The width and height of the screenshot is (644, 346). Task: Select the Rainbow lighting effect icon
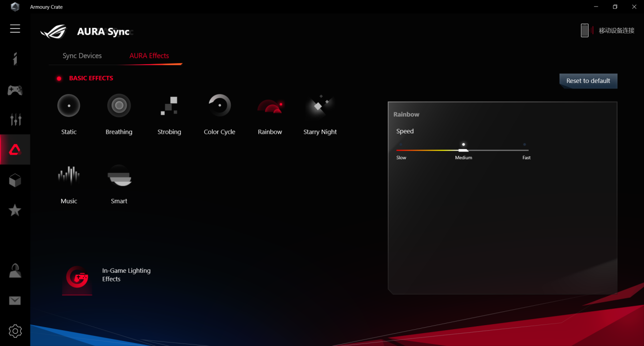pos(270,106)
